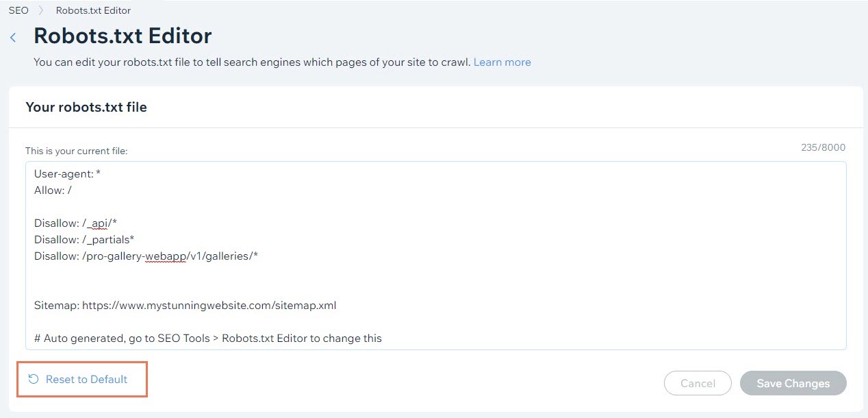Screen dimensions: 868x418
Task: Click the back arrow beside the page title
Action: (x=13, y=38)
